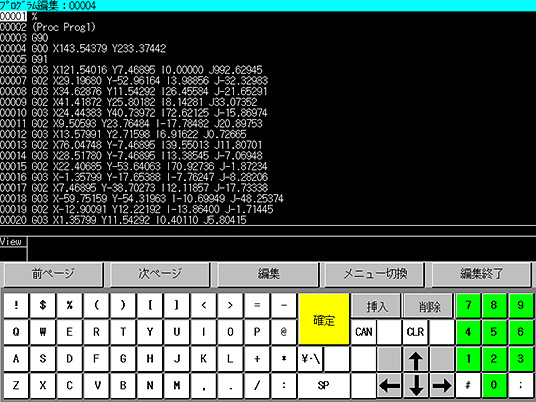
Task: Tap the , comma key
Action: pyautogui.click(x=203, y=386)
